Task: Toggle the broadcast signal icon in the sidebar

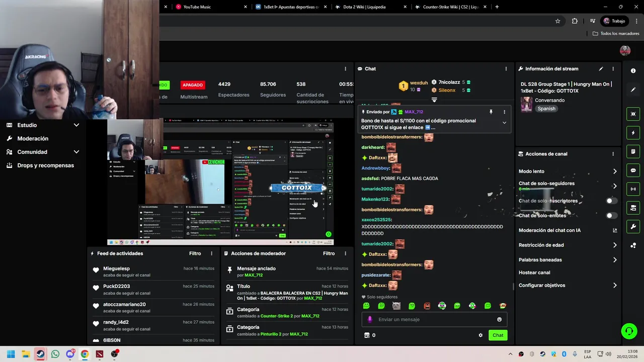Action: [633, 189]
